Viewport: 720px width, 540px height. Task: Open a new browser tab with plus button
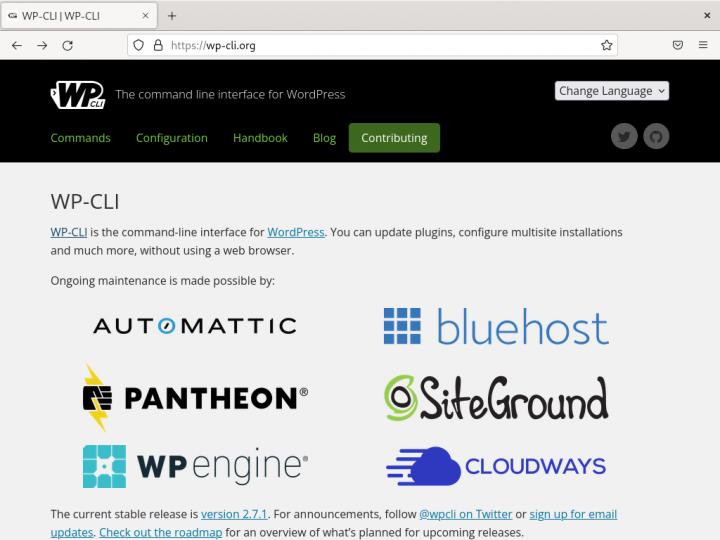[x=172, y=15]
